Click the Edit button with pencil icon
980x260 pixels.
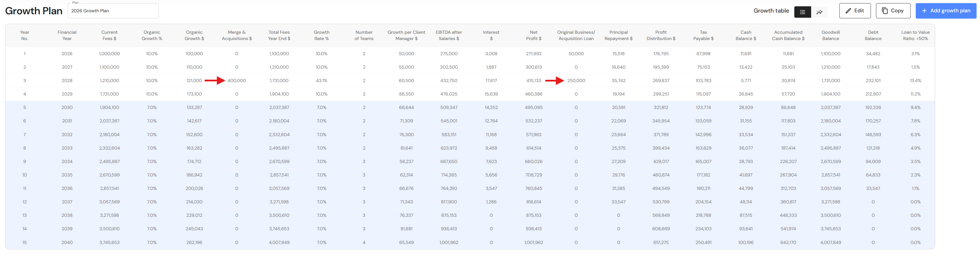855,11
